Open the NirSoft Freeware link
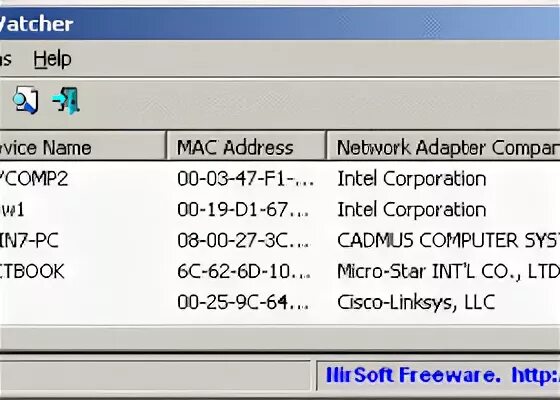 [x=443, y=375]
